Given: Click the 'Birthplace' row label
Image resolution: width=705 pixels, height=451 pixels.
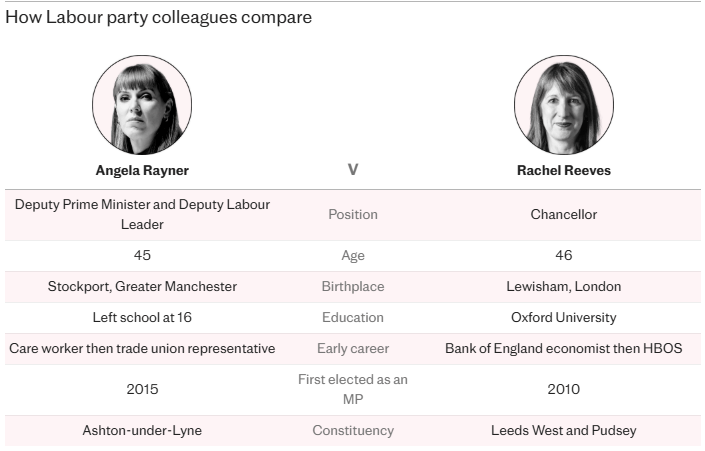Looking at the screenshot, I should [353, 286].
